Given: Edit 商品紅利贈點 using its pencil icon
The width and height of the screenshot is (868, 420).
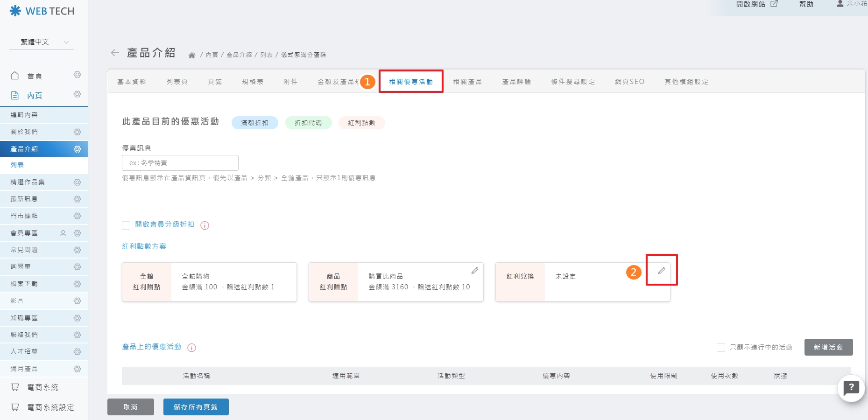Looking at the screenshot, I should pos(475,270).
